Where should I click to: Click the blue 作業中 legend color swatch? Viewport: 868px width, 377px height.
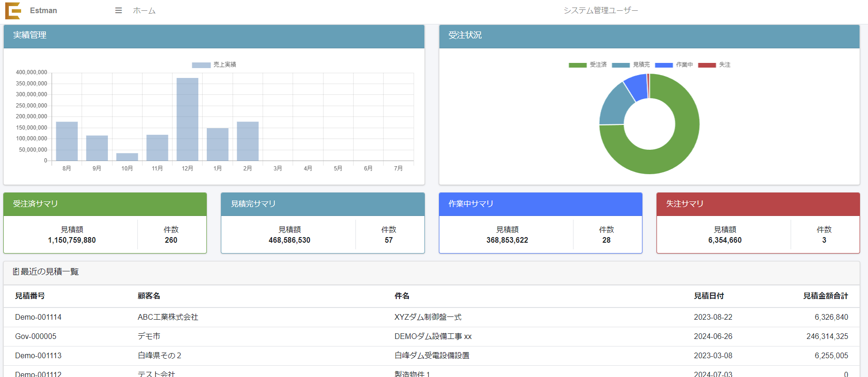[x=664, y=65]
